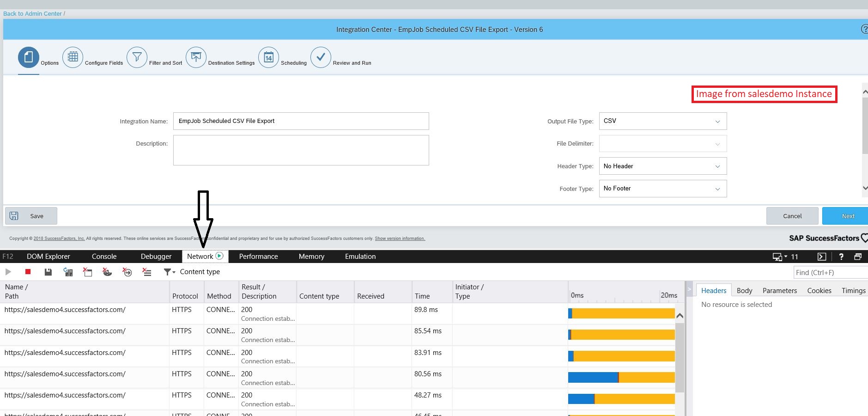Viewport: 868px width, 416px height.
Task: Click into the Description text area
Action: (301, 150)
